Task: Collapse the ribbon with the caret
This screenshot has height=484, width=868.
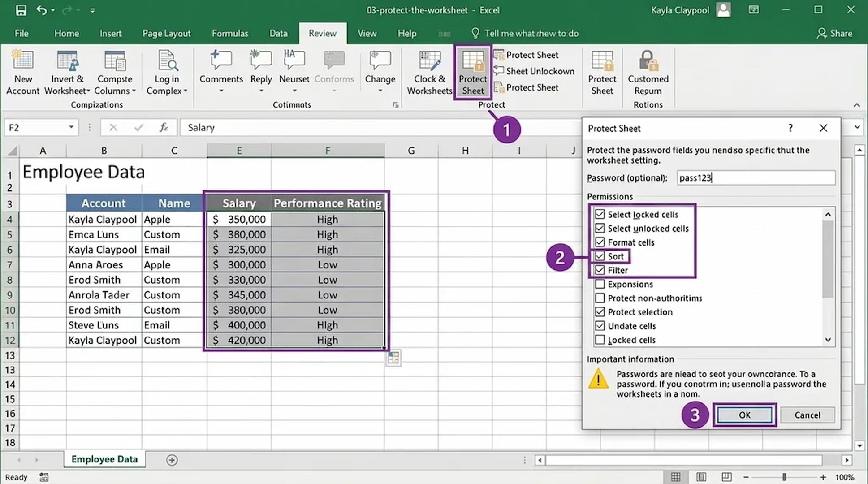Action: [x=856, y=105]
